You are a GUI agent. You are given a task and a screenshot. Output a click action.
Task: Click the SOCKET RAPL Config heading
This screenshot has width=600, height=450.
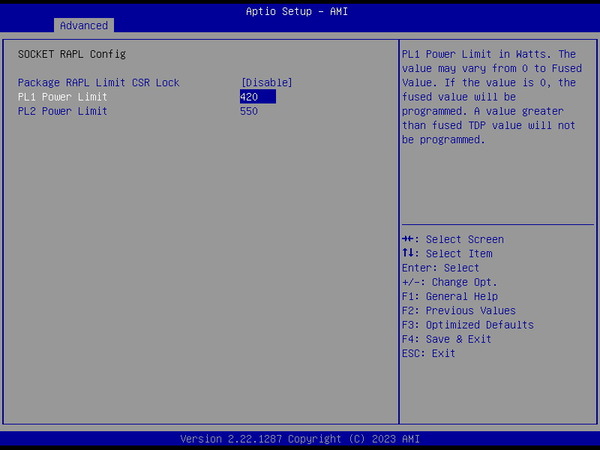click(72, 54)
